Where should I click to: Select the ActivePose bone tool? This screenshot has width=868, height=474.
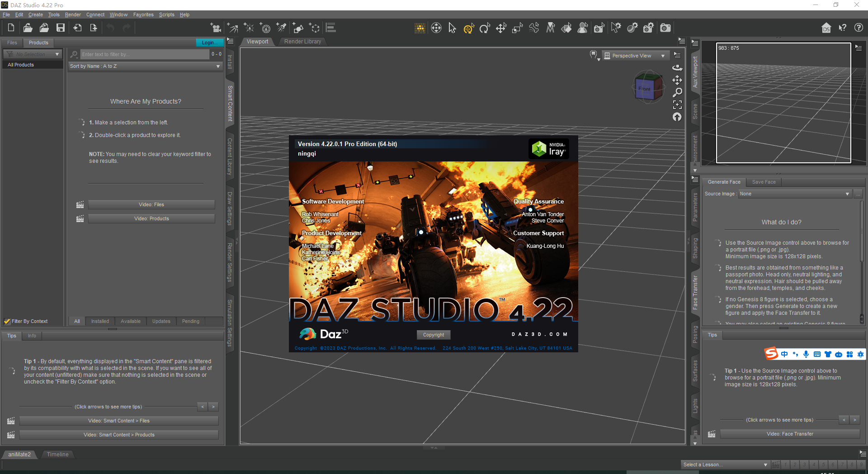[534, 28]
